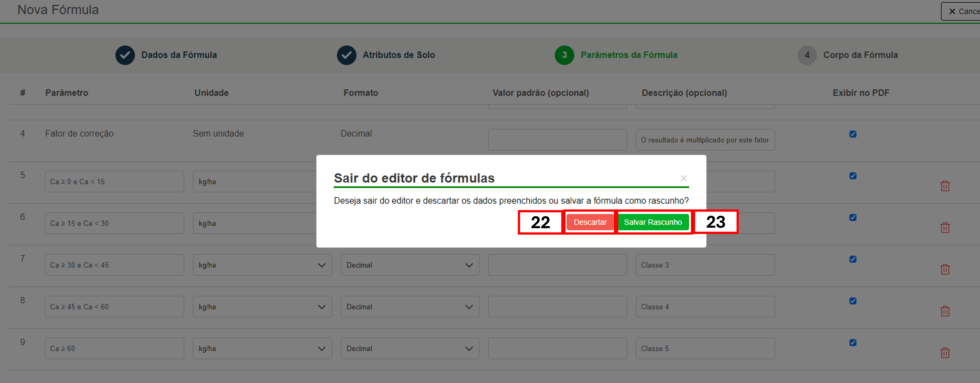Click trash icon on row 6
This screenshot has height=383, width=980.
coord(945,228)
